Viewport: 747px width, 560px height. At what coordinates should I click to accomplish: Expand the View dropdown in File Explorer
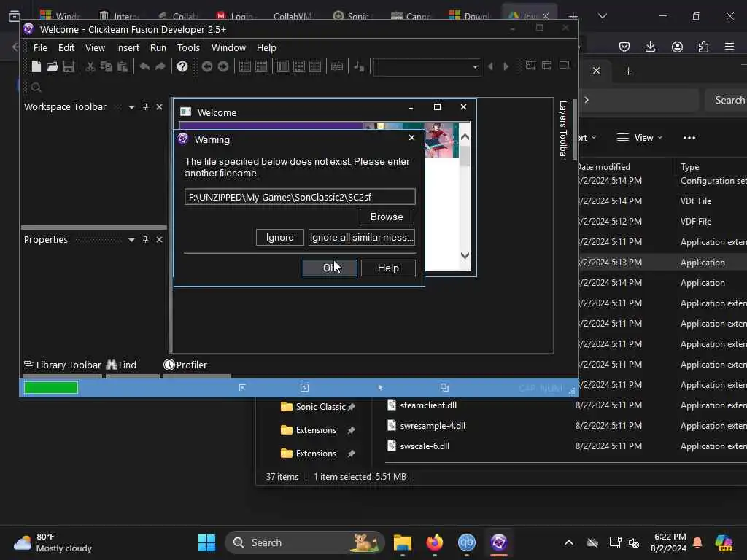pos(639,138)
